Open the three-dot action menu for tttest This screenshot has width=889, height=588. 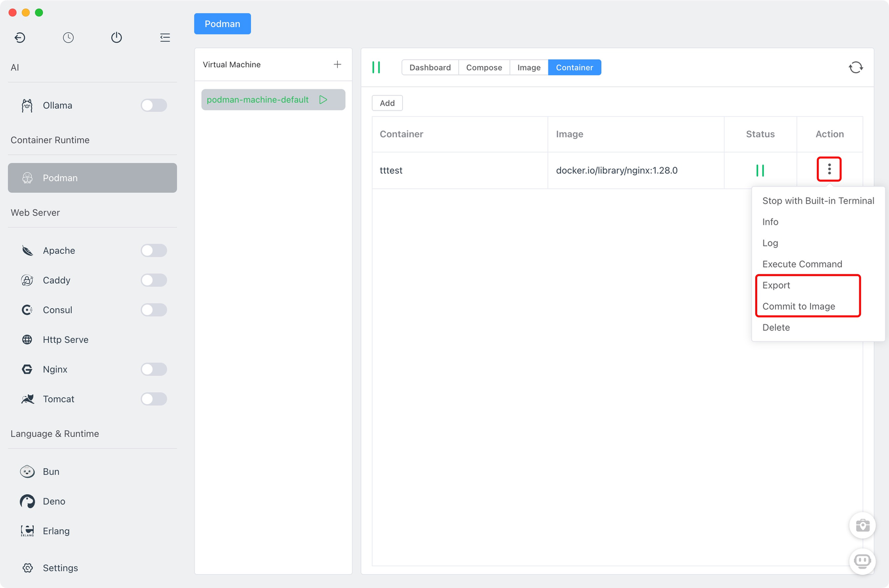[x=829, y=169]
